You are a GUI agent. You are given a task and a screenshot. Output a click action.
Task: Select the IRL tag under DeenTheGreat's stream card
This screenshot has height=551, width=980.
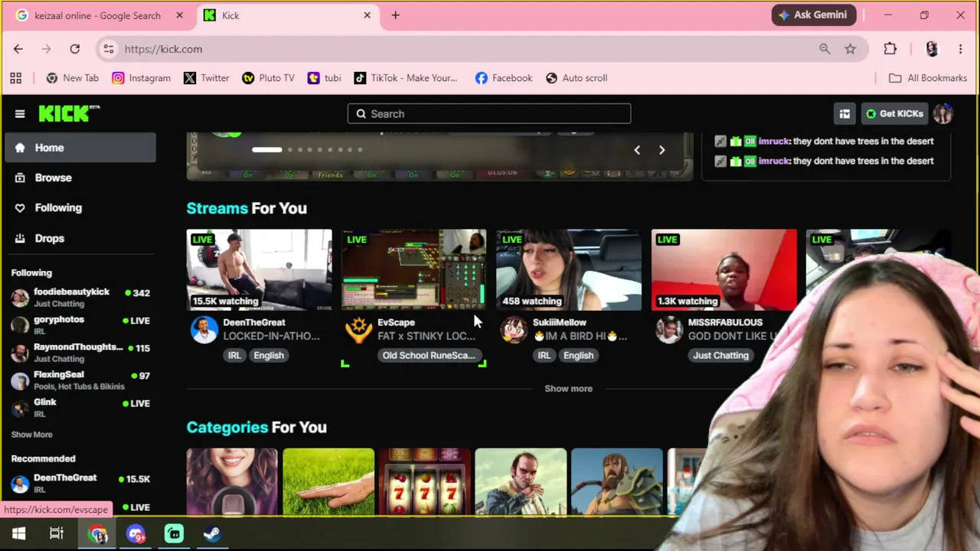tap(234, 355)
